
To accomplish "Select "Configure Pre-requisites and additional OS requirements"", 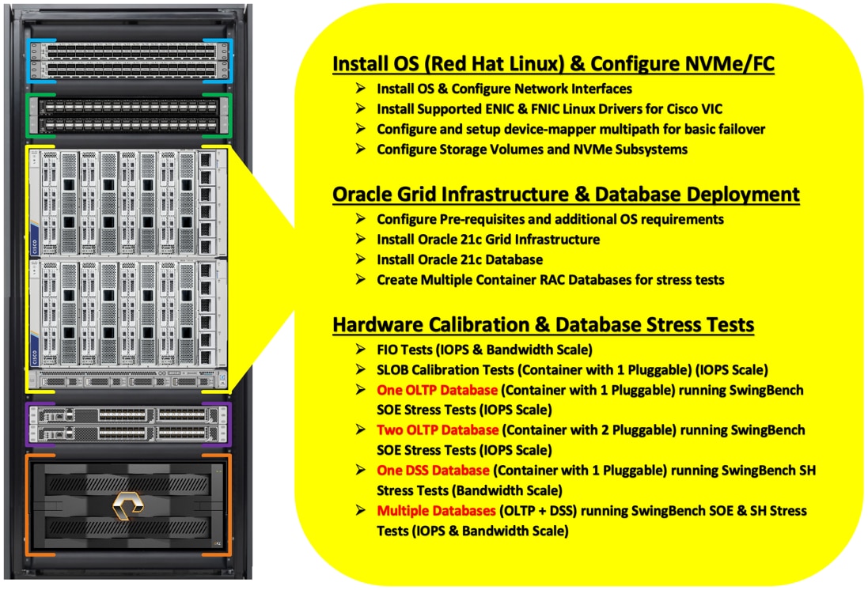I will [x=550, y=219].
